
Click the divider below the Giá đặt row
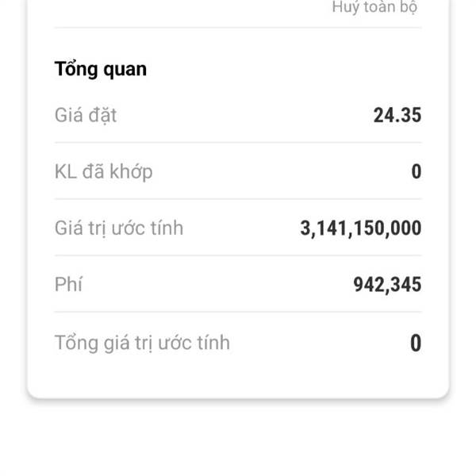[x=238, y=143]
